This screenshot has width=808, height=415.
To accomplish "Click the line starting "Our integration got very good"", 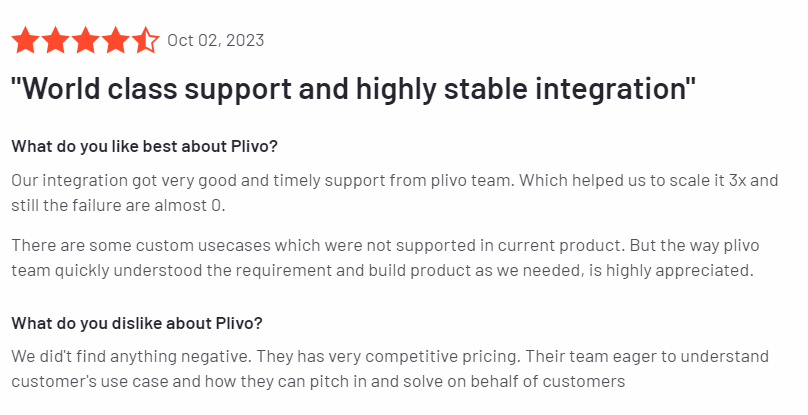I will (394, 181).
